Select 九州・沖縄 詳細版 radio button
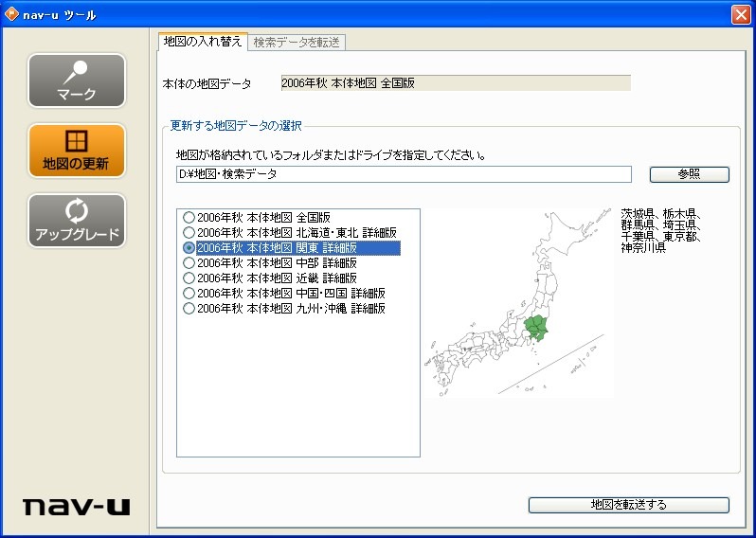 tap(189, 309)
